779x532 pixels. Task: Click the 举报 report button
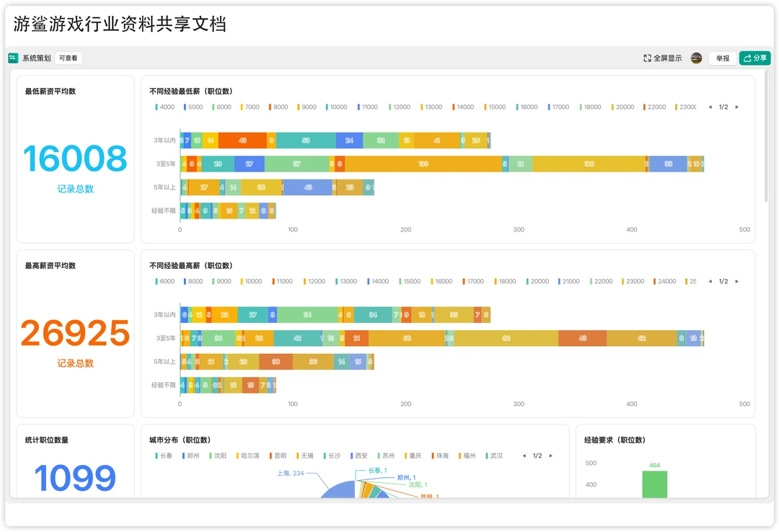pyautogui.click(x=722, y=58)
